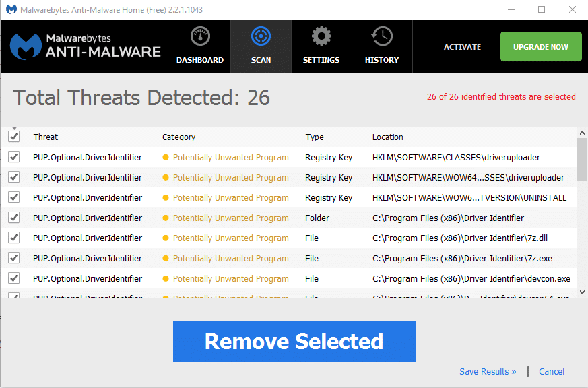This screenshot has width=588, height=388.
Task: Click the Remove Selected button
Action: tap(294, 342)
